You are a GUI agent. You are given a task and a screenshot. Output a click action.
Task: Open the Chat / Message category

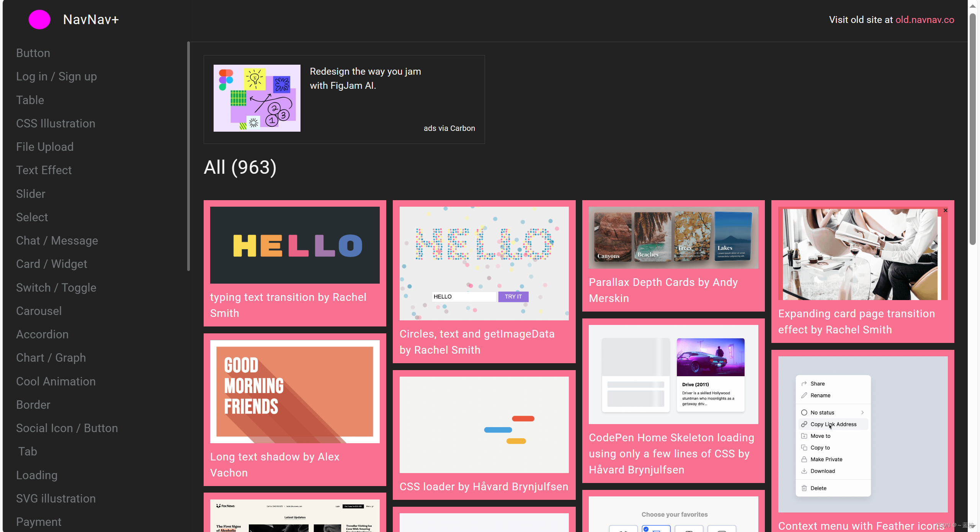[x=57, y=240]
